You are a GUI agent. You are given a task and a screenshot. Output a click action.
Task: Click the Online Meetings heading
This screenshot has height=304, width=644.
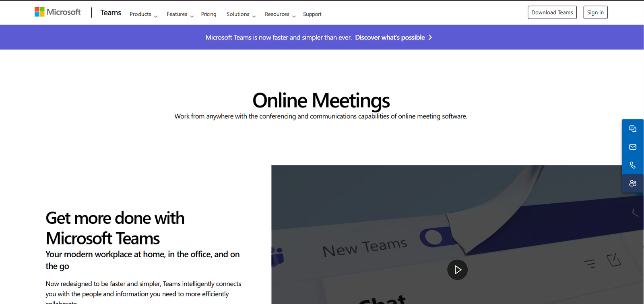tap(321, 100)
